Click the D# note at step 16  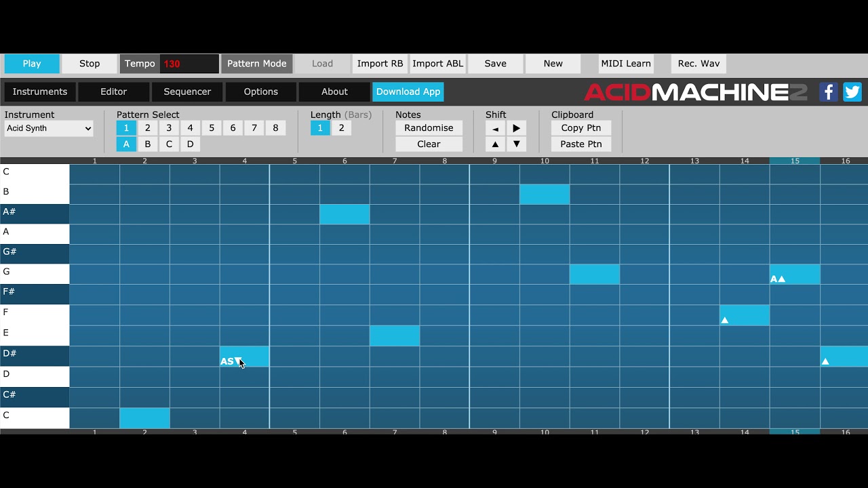click(x=844, y=357)
